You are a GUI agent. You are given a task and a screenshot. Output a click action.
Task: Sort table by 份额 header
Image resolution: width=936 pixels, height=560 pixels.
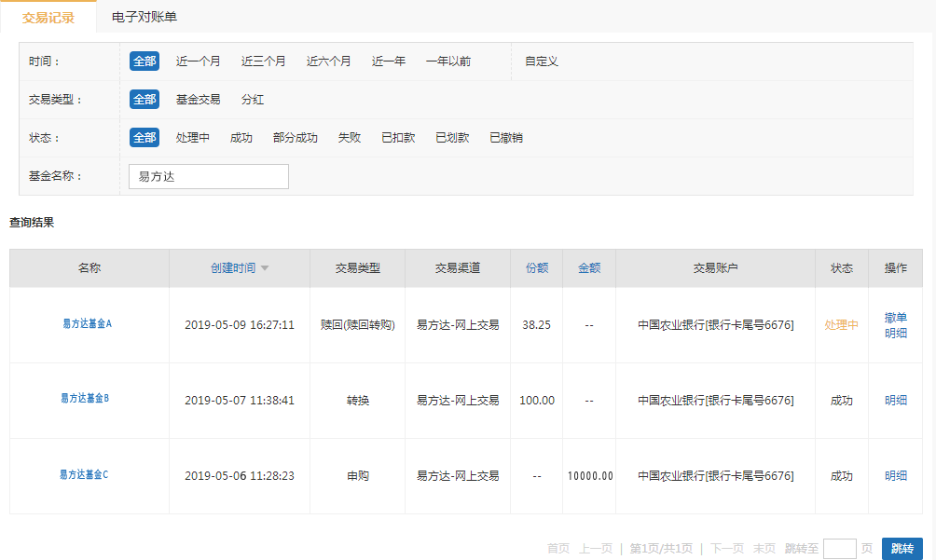pos(537,268)
